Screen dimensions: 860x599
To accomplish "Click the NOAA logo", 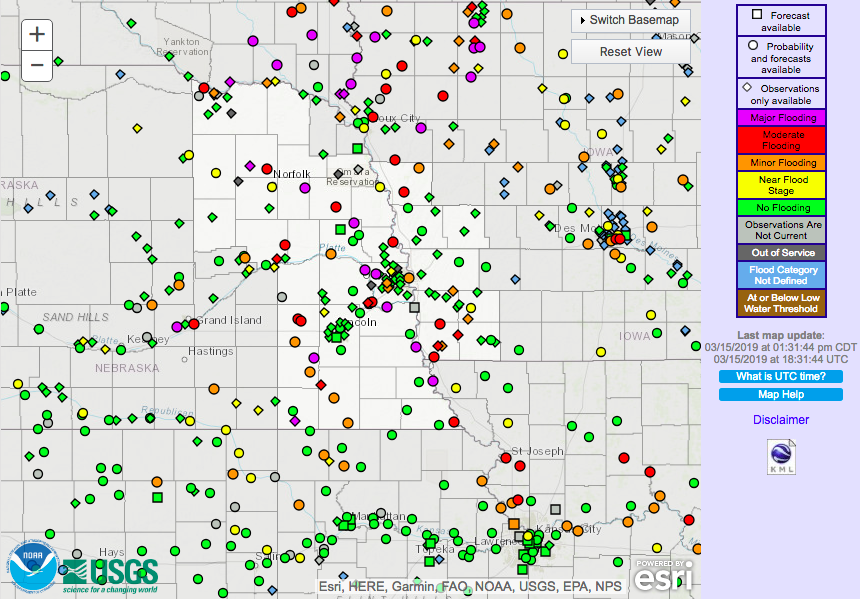I will pyautogui.click(x=34, y=566).
